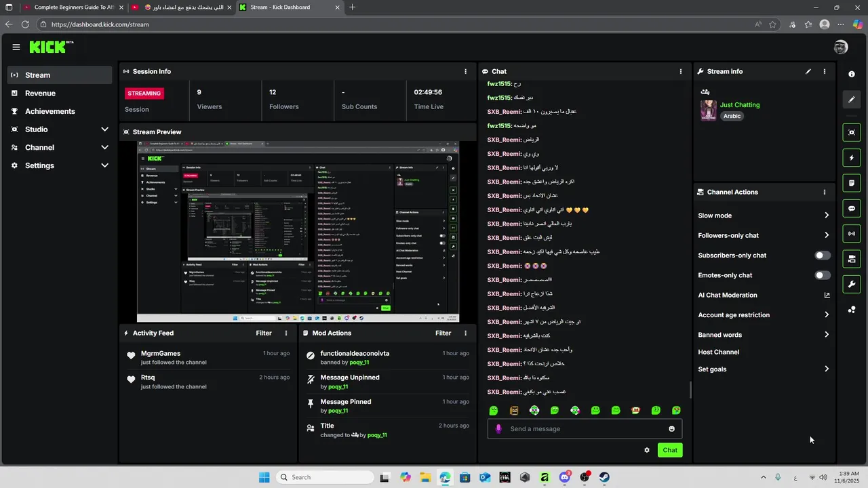Toggle the document icon in right sidebar
Viewport: 868px width, 488px height.
click(x=852, y=183)
